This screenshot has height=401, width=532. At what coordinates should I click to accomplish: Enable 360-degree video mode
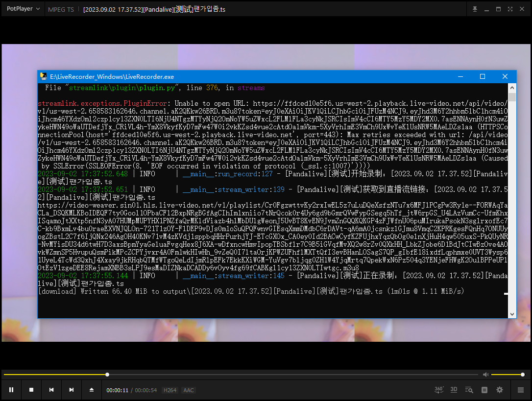(x=439, y=389)
